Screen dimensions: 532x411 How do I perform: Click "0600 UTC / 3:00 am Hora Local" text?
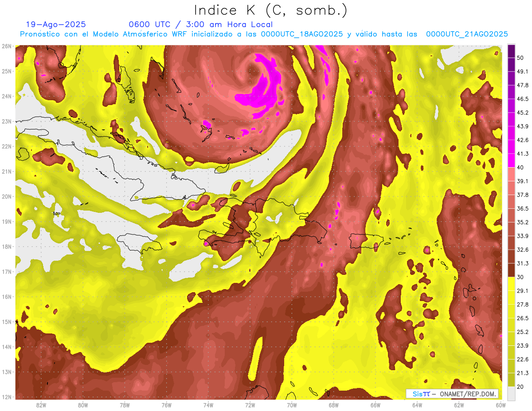[x=200, y=24]
